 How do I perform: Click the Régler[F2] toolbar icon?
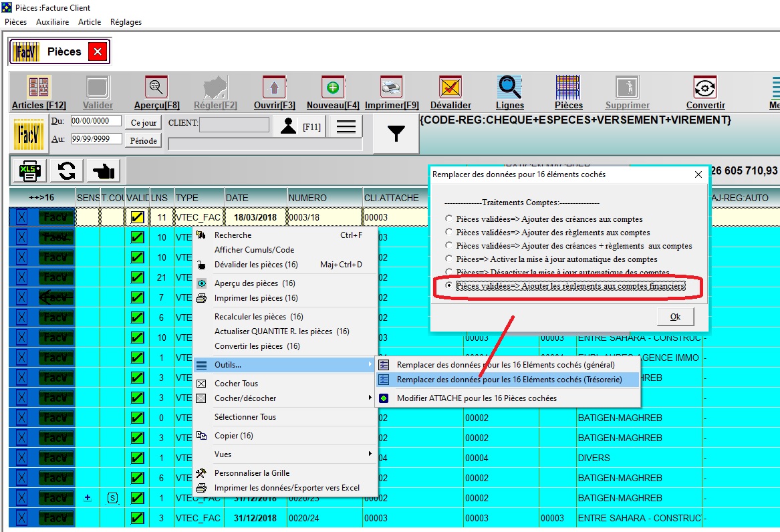(215, 88)
